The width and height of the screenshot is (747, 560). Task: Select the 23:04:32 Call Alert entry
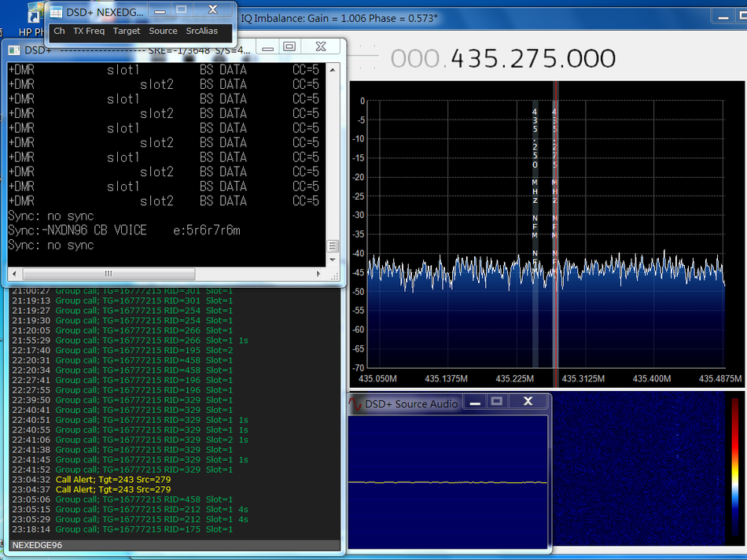(91, 480)
